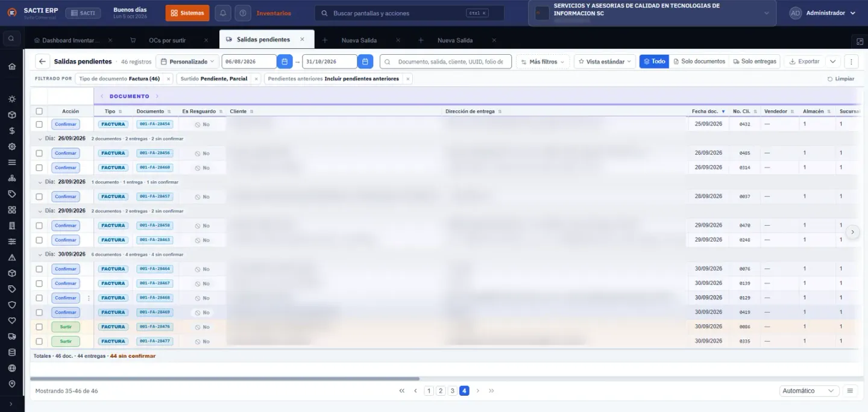Viewport: 868px width, 412px height.
Task: Remove the Tipo de documento Factura filter chip
Action: tap(168, 79)
